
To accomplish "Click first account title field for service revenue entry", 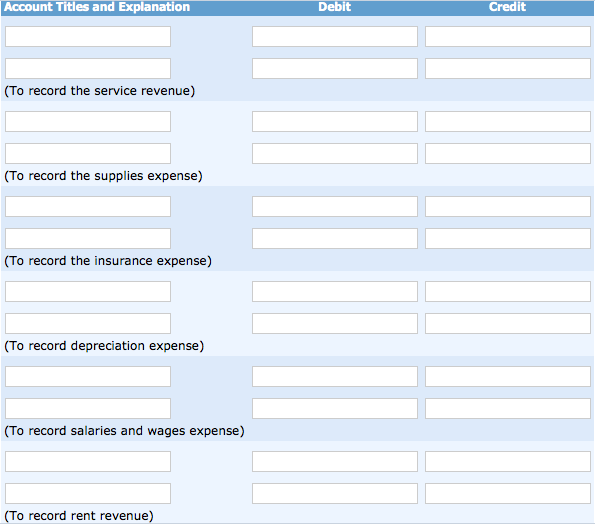I will coord(88,36).
